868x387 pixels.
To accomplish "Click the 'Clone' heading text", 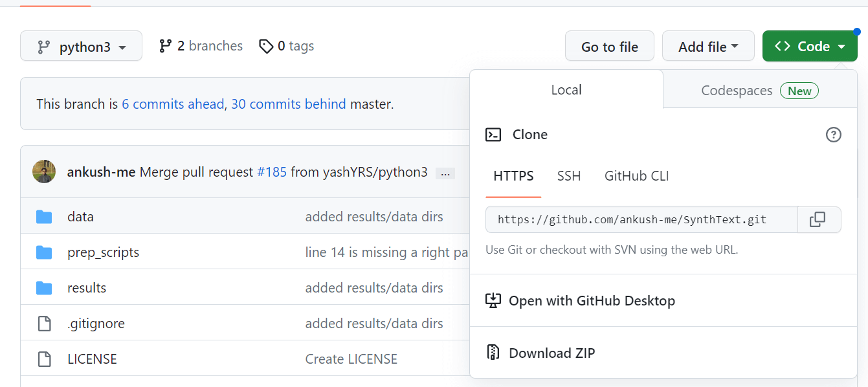I will (530, 135).
